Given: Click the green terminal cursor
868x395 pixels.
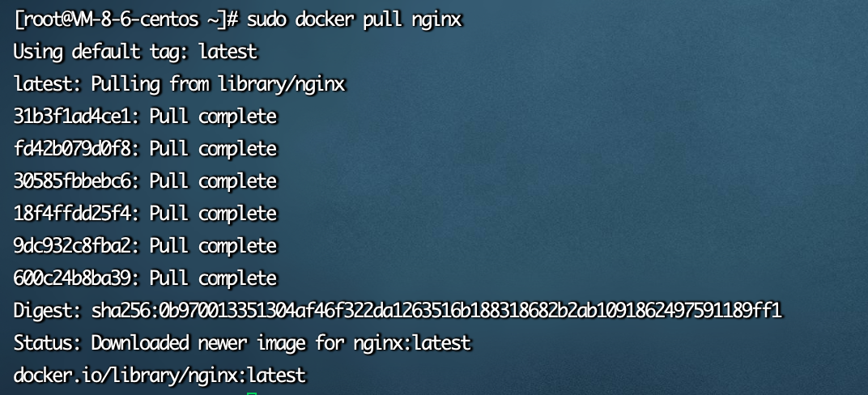Looking at the screenshot, I should [x=253, y=393].
